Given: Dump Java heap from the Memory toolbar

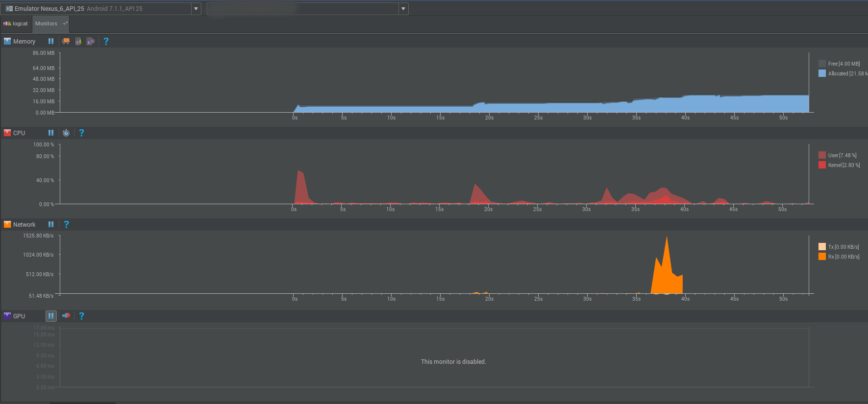Looking at the screenshot, I should [x=78, y=41].
